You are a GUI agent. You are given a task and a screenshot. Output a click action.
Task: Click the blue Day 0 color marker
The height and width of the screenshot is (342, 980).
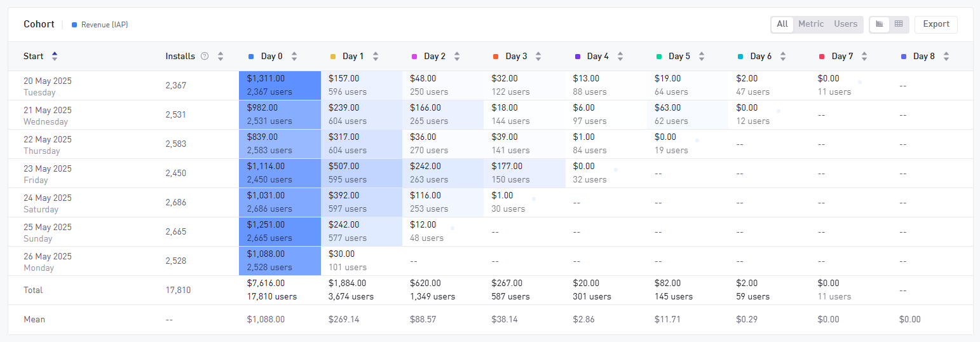[x=251, y=57]
